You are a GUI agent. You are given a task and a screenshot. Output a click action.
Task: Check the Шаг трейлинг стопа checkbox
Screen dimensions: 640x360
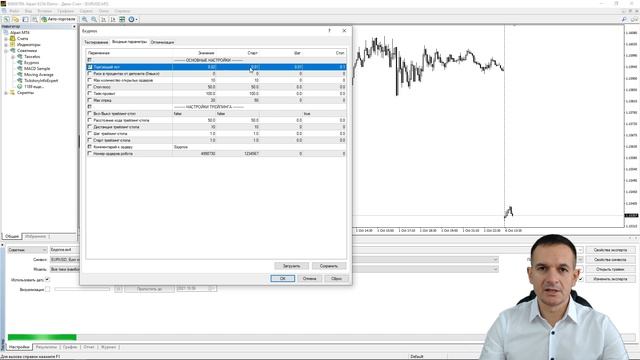[x=89, y=133]
